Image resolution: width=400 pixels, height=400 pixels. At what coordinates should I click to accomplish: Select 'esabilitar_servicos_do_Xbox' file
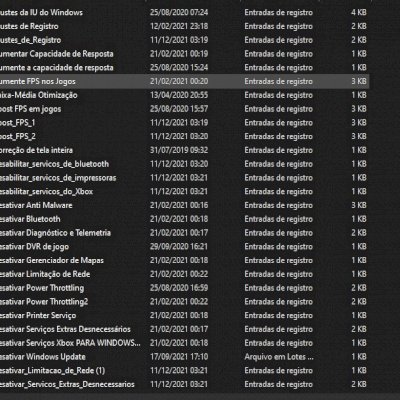pyautogui.click(x=47, y=192)
